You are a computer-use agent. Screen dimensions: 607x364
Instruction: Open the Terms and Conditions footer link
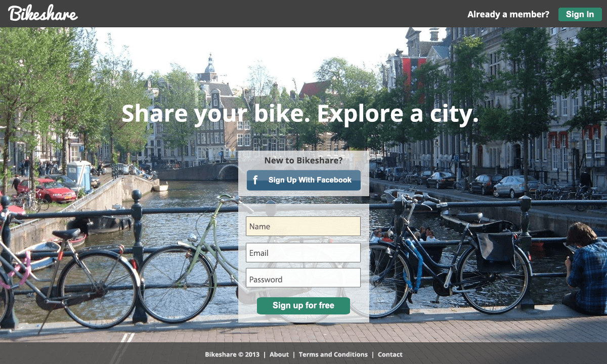click(333, 354)
